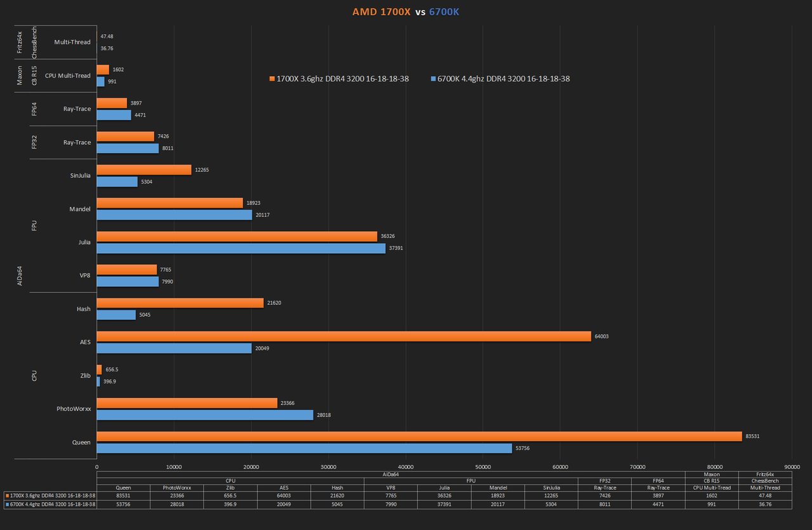
Task: Select the 90000 value on horizontal axis
Action: pyautogui.click(x=792, y=465)
